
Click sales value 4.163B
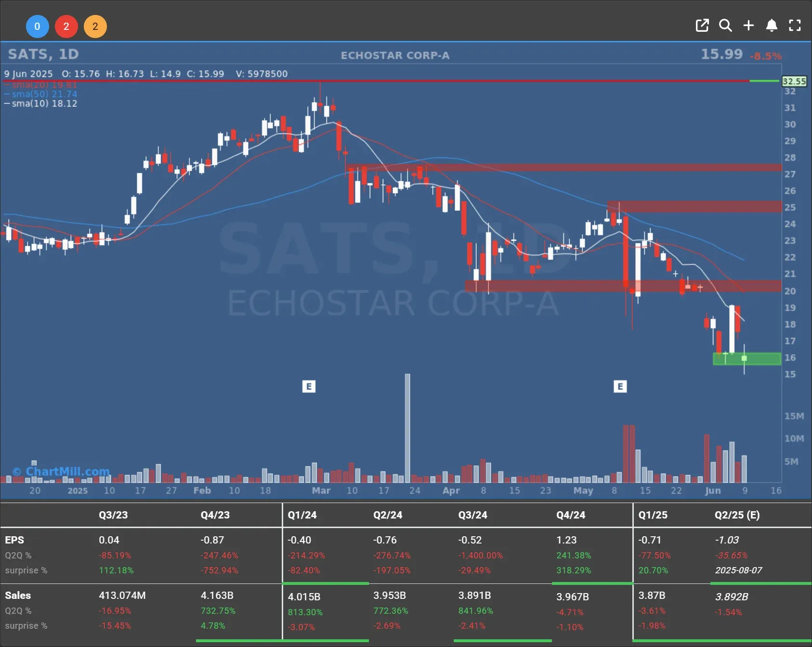pos(217,595)
